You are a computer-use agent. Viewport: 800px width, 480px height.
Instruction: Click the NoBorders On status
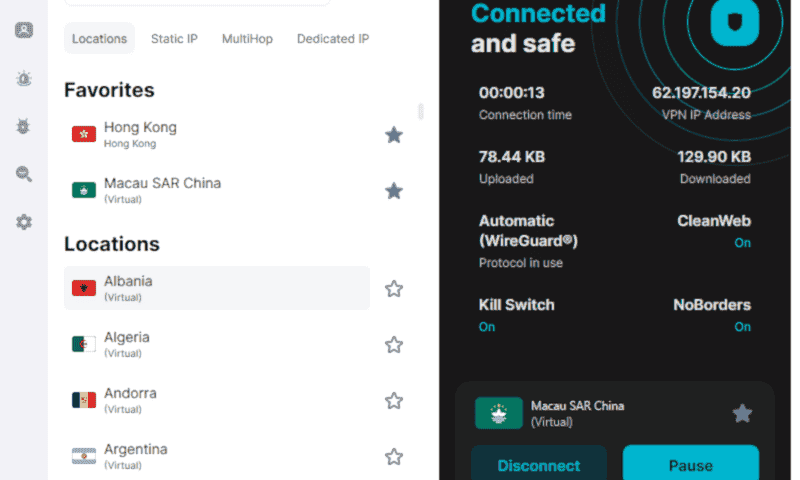point(742,327)
